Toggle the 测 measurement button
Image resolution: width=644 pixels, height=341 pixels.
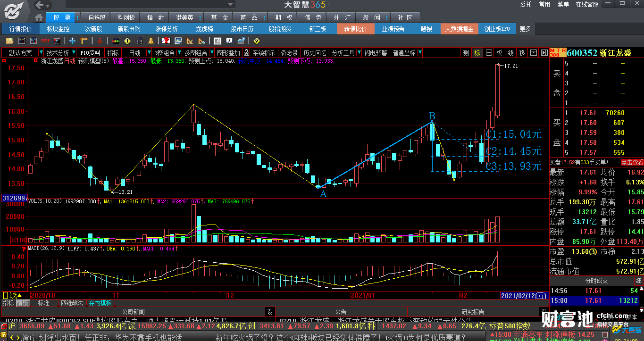[466, 53]
